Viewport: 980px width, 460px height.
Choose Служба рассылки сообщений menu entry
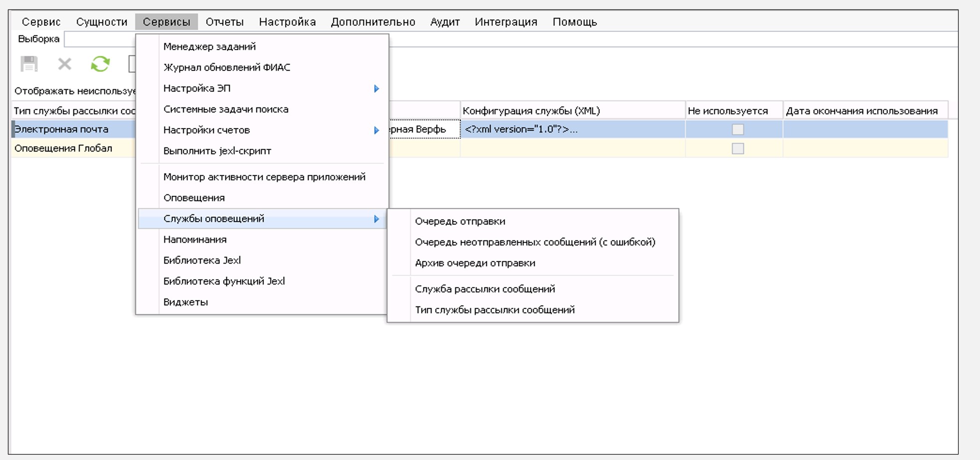coord(485,289)
